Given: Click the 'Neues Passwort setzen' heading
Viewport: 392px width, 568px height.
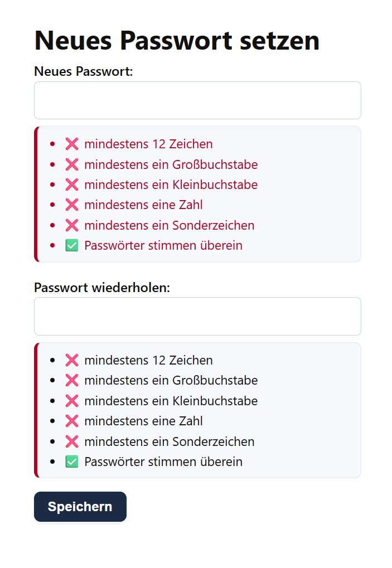Looking at the screenshot, I should (177, 40).
